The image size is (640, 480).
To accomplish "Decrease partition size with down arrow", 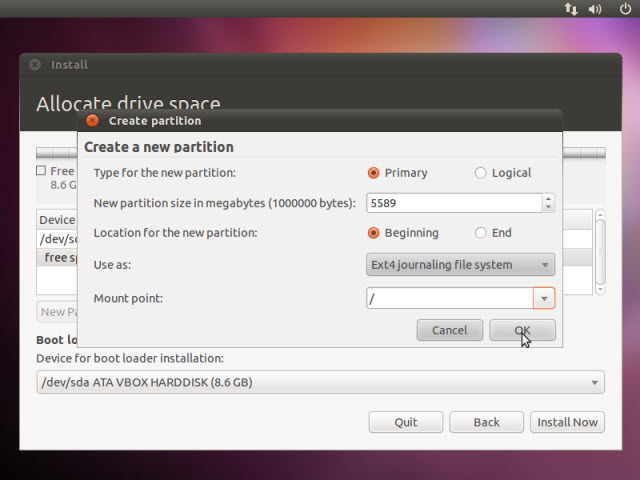I will pyautogui.click(x=548, y=207).
